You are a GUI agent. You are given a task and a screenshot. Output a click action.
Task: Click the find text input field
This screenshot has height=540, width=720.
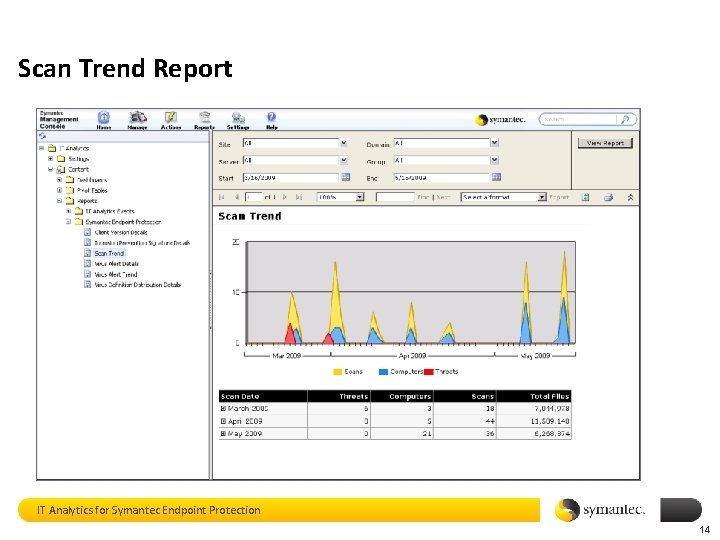pyautogui.click(x=395, y=197)
